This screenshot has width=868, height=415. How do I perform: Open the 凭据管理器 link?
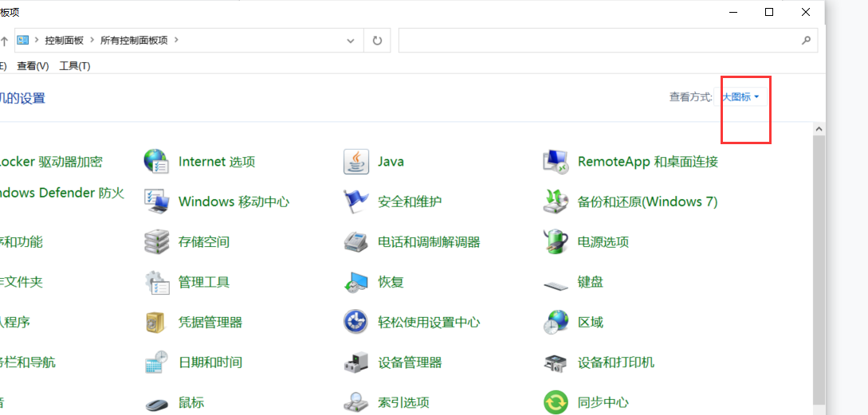[210, 322]
